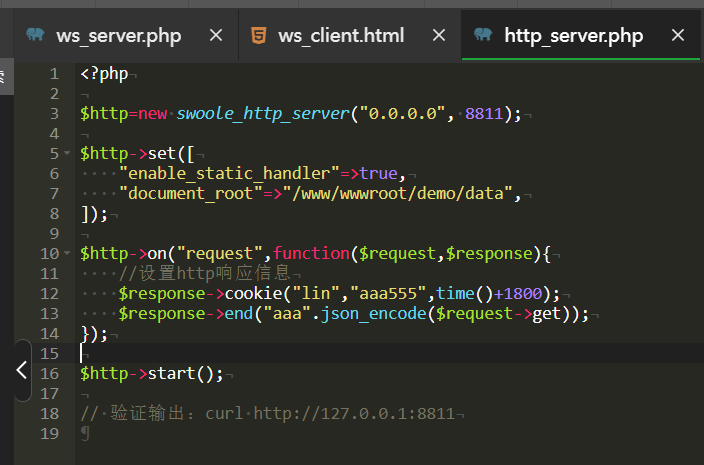Click the <?php opening tag
The height and width of the screenshot is (465, 704).
104,74
